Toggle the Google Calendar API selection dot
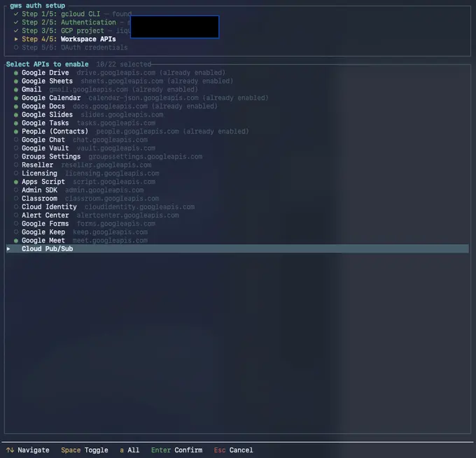 [16, 98]
